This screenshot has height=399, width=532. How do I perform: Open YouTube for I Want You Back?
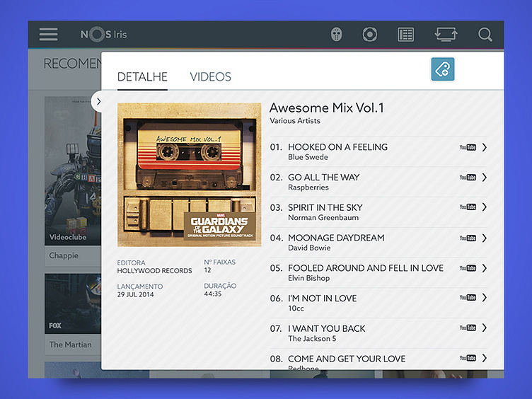[468, 328]
